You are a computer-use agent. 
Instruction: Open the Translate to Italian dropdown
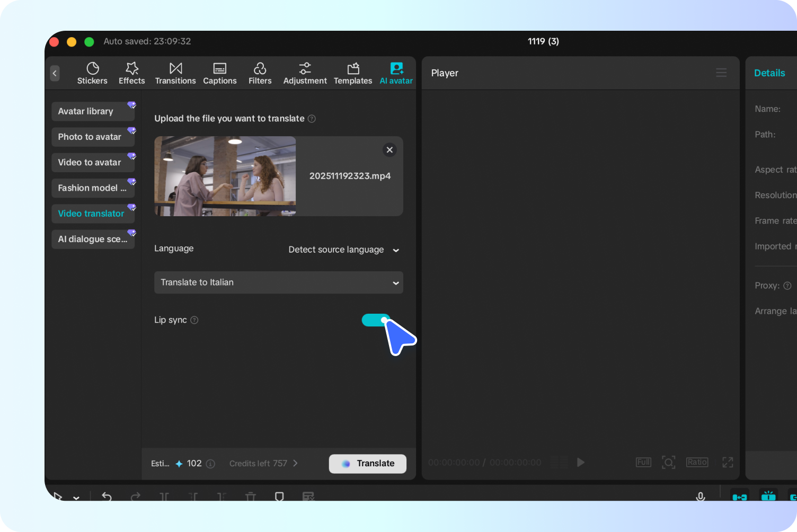click(278, 282)
